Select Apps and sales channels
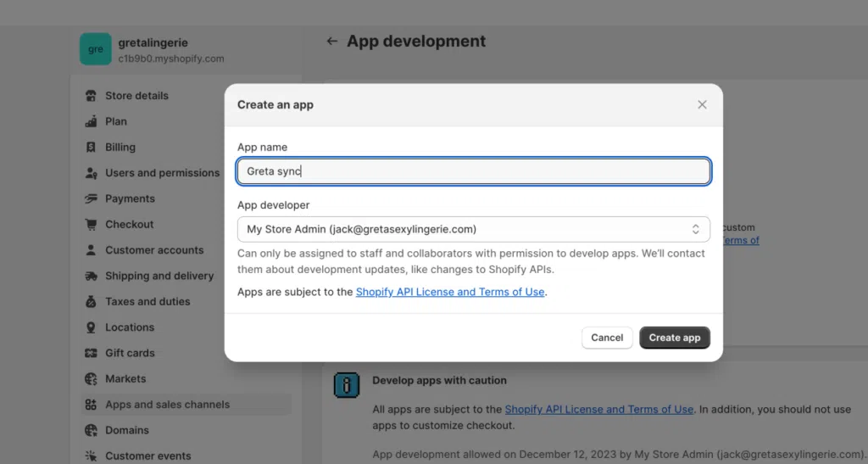868x464 pixels. point(167,405)
